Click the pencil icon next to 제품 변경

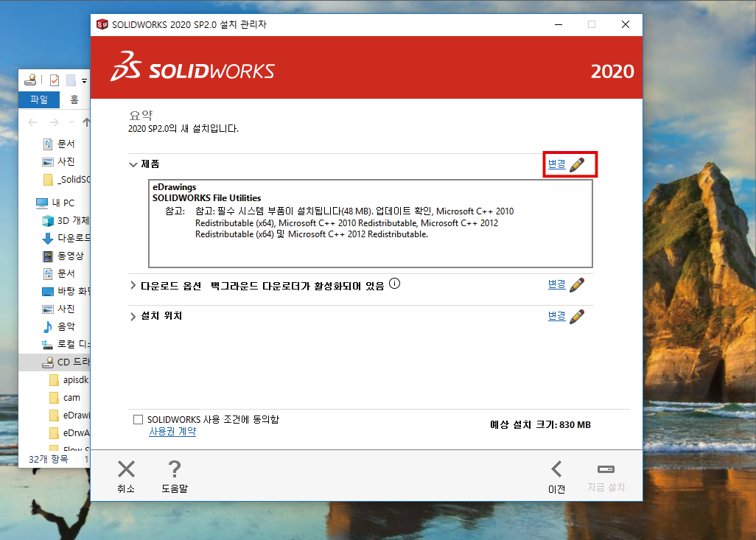pos(577,164)
